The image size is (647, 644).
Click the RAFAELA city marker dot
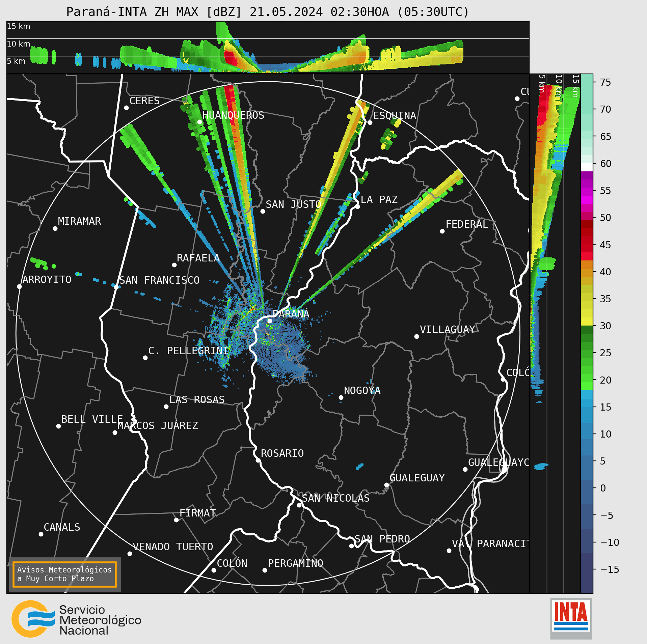174,265
